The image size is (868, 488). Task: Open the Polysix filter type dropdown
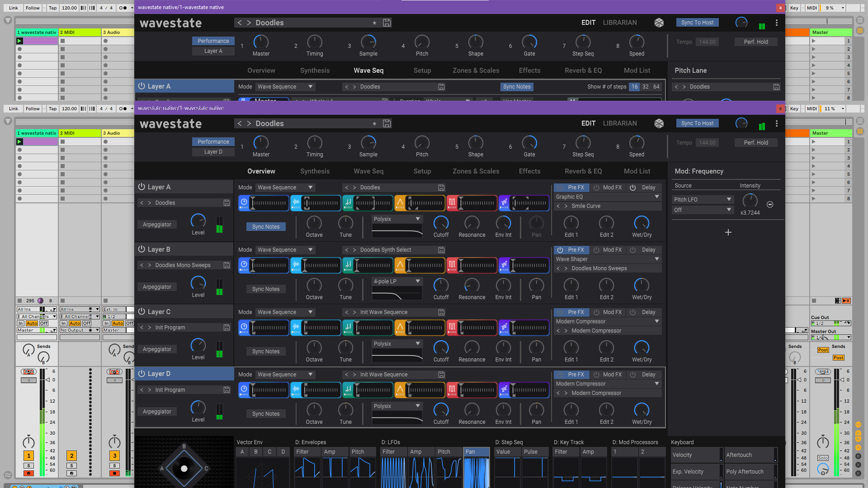click(396, 219)
